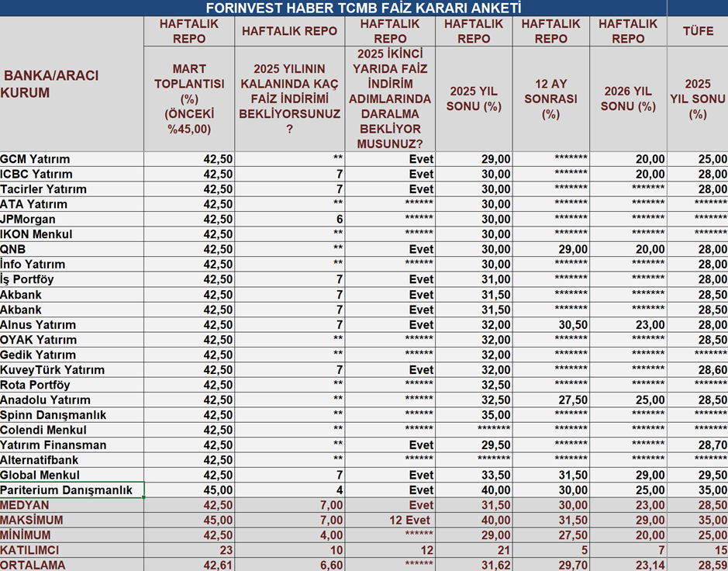Select the MEDYAN summary row label
This screenshot has height=571, width=728.
pyautogui.click(x=71, y=505)
